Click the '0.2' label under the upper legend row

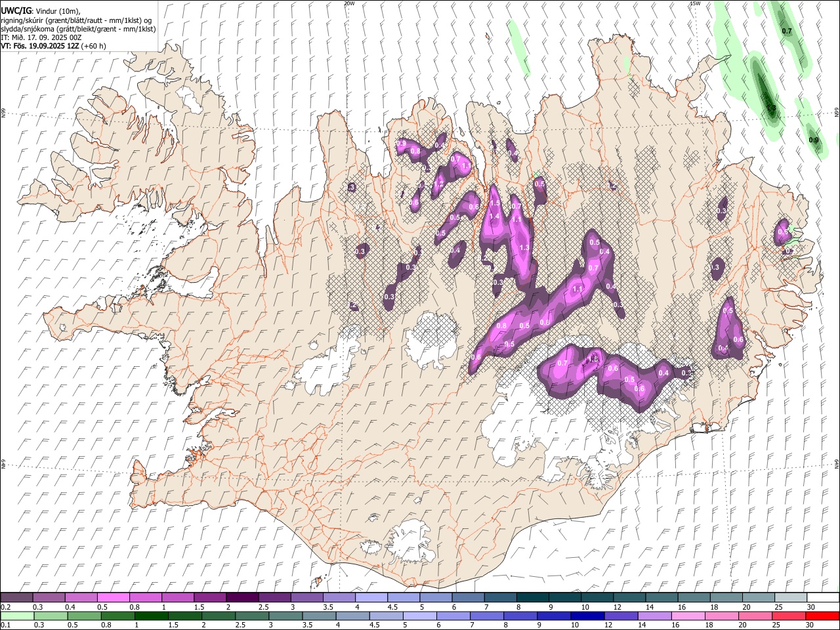6,607
